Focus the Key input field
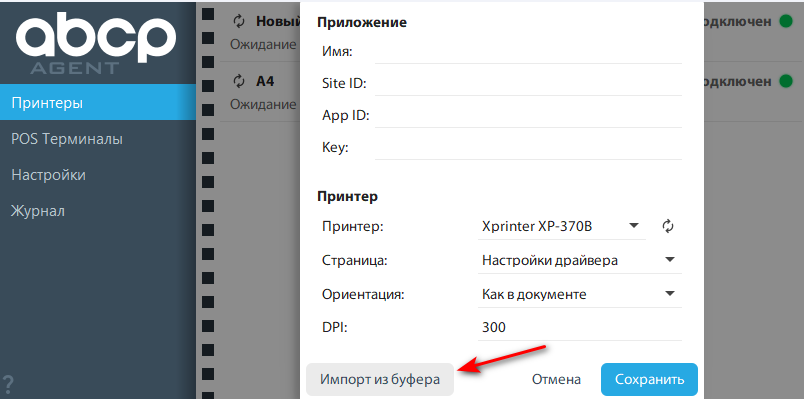Viewport: 804px width, 399px height. point(528,148)
